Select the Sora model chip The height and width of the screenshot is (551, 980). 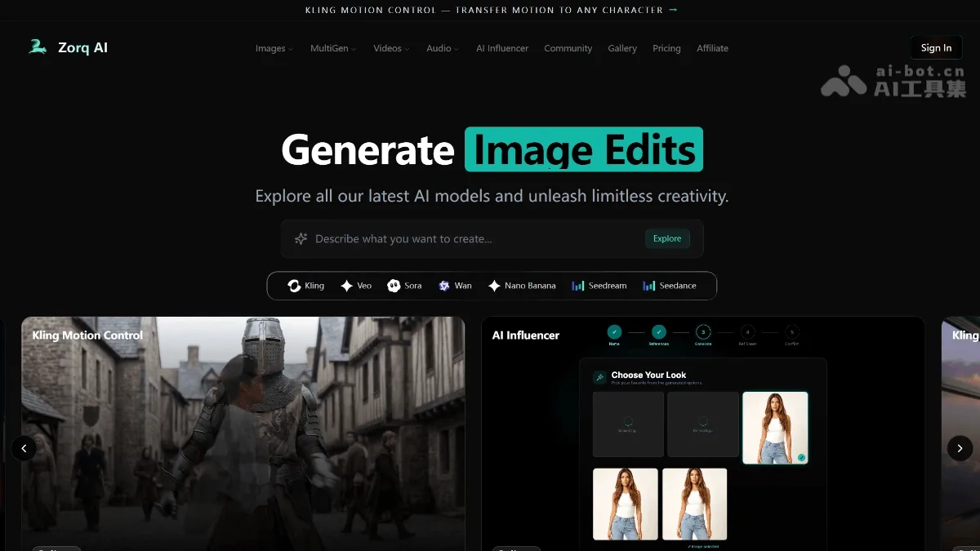pos(404,286)
